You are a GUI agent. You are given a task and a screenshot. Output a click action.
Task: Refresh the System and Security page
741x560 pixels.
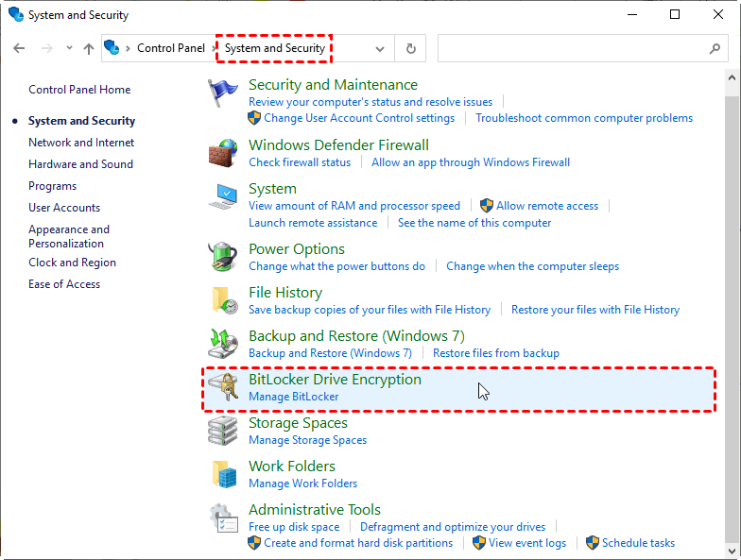(x=410, y=48)
